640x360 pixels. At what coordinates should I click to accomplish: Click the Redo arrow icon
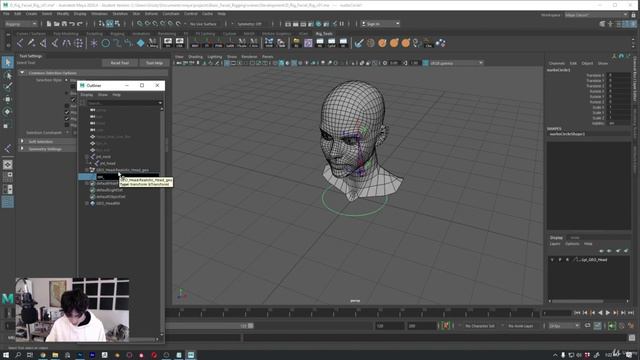(x=80, y=24)
